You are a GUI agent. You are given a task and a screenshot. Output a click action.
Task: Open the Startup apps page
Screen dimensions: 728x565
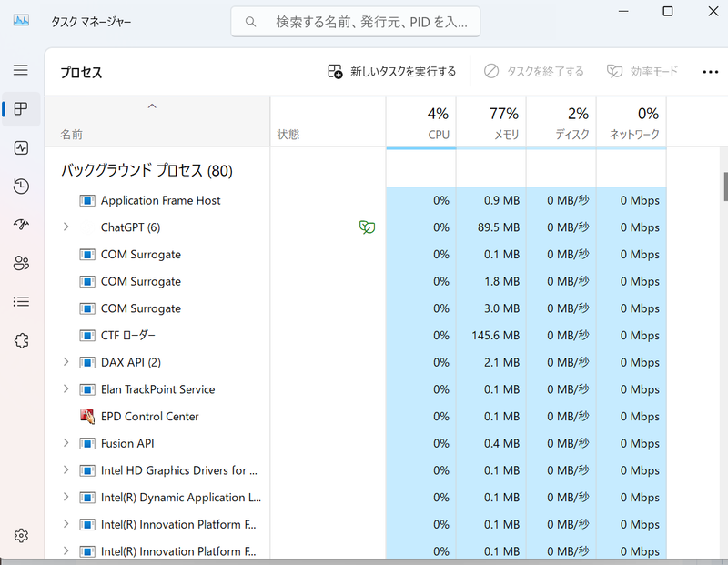21,224
